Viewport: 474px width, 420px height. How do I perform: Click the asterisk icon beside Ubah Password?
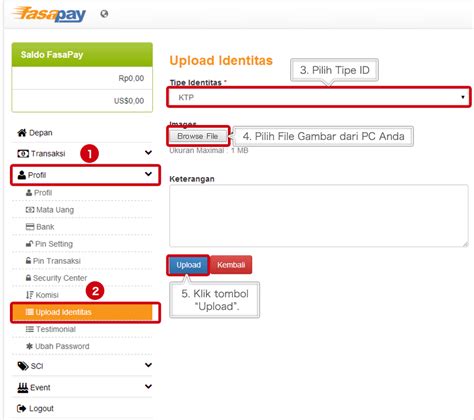pyautogui.click(x=29, y=346)
